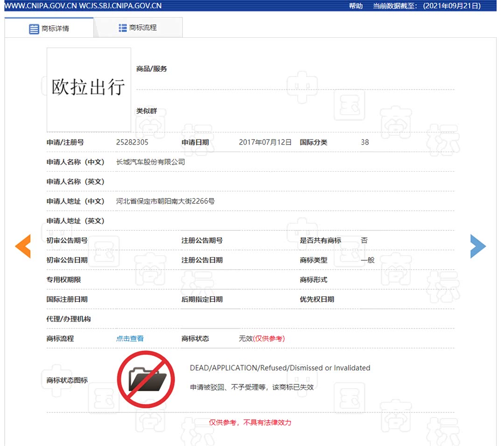This screenshot has width=504, height=446.
Task: Click the orange left arrow for previous trademark
Action: coord(23,246)
